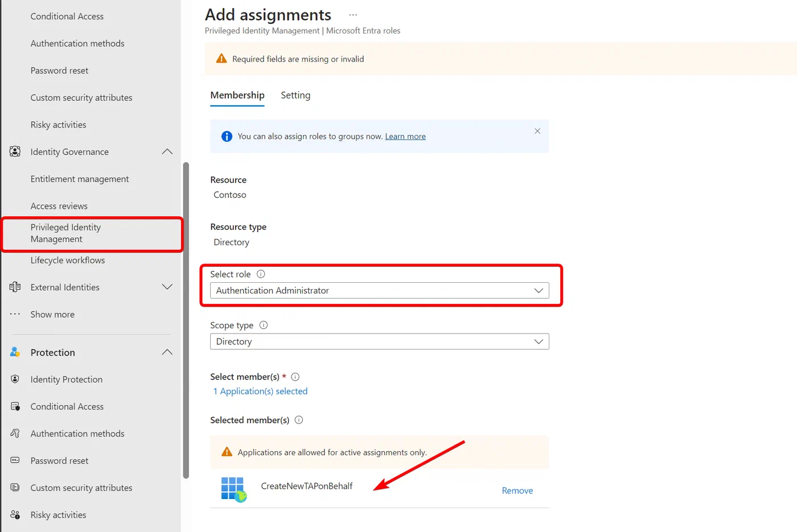Viewport: 797px width, 532px height.
Task: Switch to the Membership tab
Action: coord(237,95)
